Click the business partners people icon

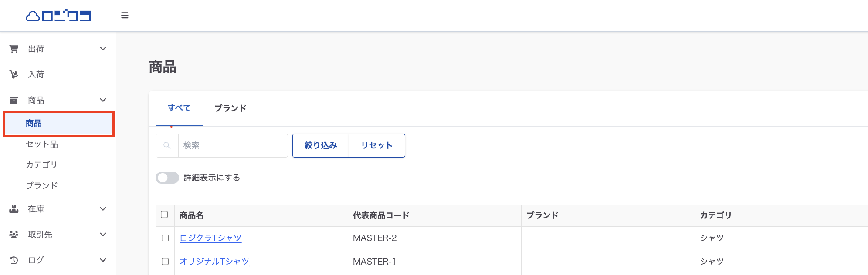[14, 235]
